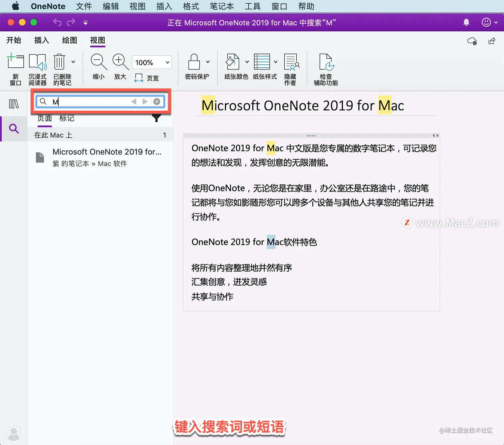
Task: Expand the paper color dropdown arrow
Action: [247, 62]
